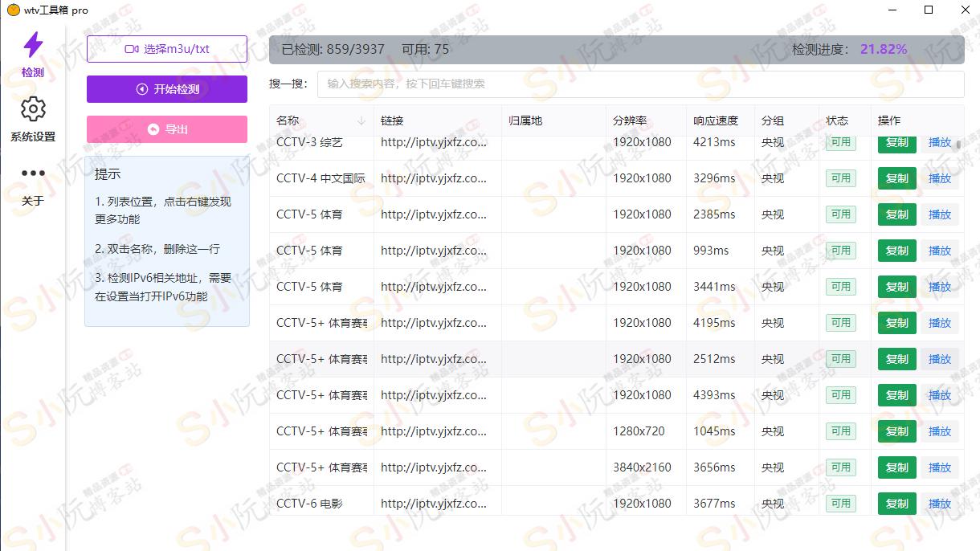Click the 可用: 75 counter text
The image size is (980, 551).
coord(426,49)
